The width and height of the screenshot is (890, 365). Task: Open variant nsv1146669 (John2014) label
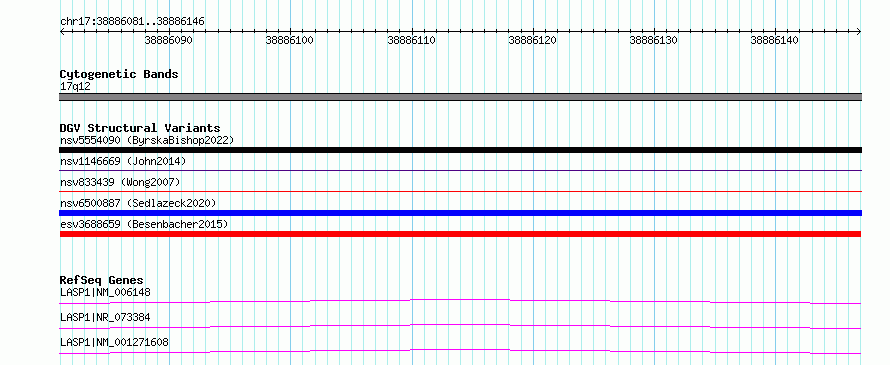pos(123,161)
